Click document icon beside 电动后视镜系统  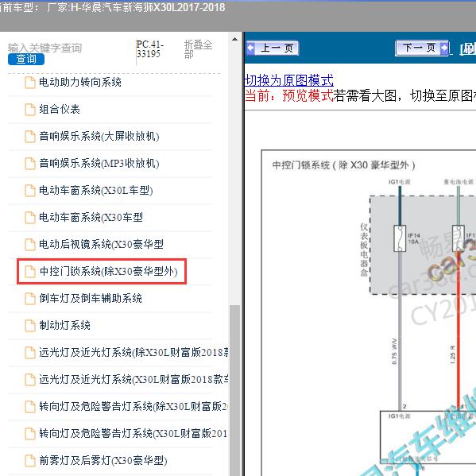[29, 245]
